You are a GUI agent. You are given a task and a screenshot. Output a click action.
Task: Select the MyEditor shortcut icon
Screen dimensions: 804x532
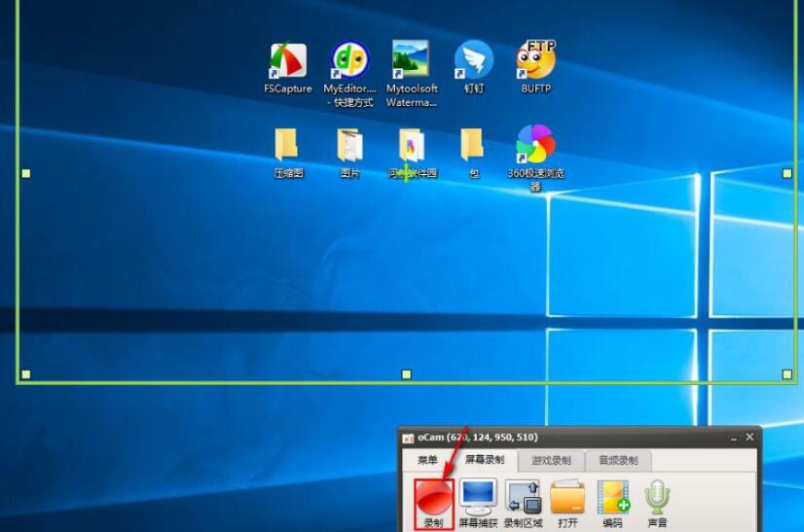350,74
